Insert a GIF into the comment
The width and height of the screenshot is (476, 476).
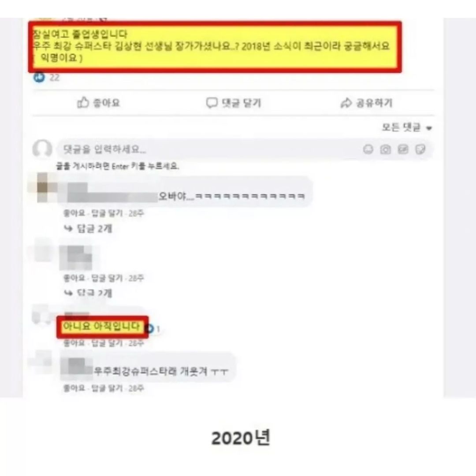[x=403, y=149]
